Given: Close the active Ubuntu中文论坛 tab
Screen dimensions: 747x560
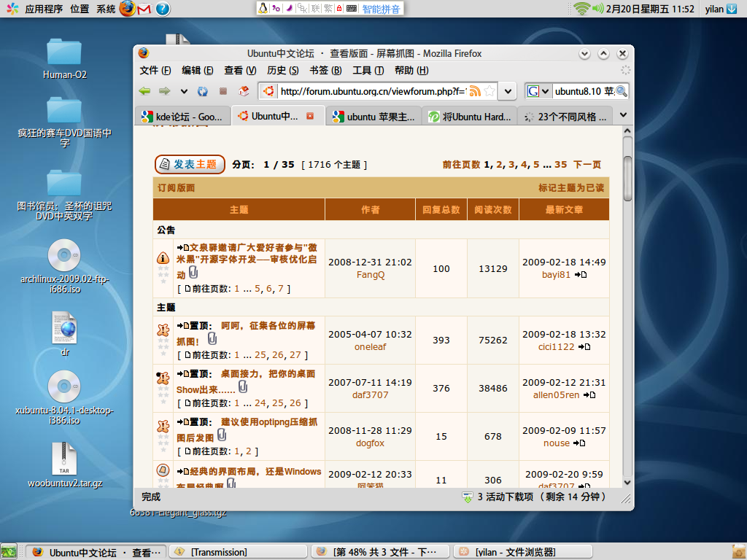Looking at the screenshot, I should (310, 116).
